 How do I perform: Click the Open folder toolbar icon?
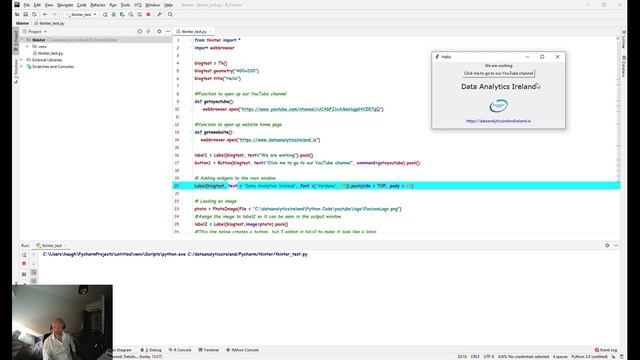coord(17,14)
